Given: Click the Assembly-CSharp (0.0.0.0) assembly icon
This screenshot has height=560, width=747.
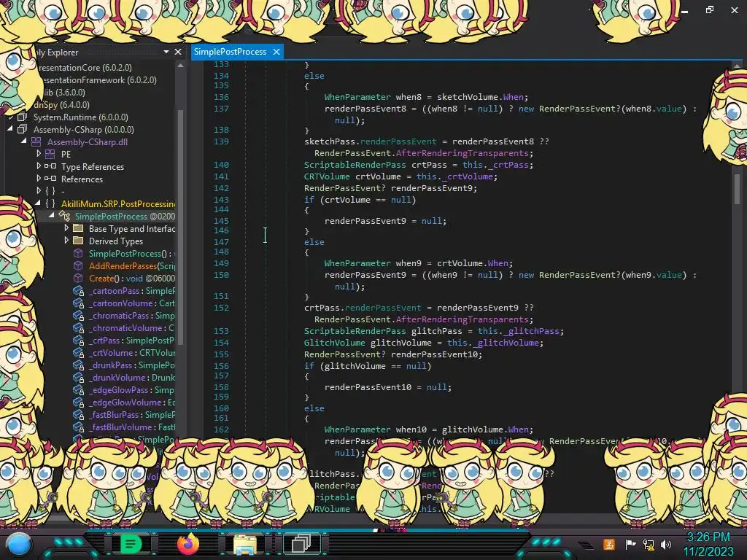Looking at the screenshot, I should (22, 130).
